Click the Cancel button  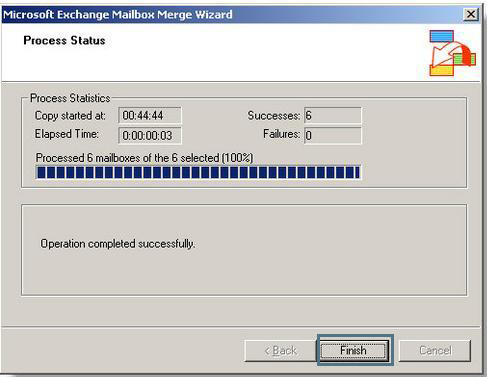[435, 351]
